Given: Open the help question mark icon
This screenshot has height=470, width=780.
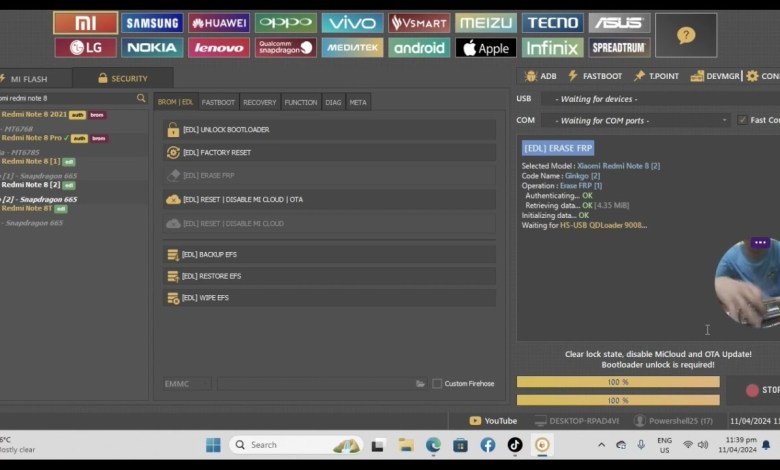Looking at the screenshot, I should (x=685, y=35).
